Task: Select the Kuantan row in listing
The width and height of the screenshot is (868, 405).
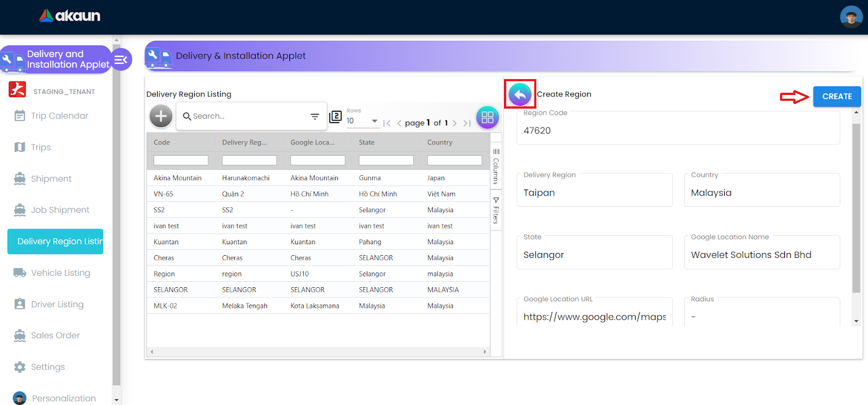Action: pos(317,242)
